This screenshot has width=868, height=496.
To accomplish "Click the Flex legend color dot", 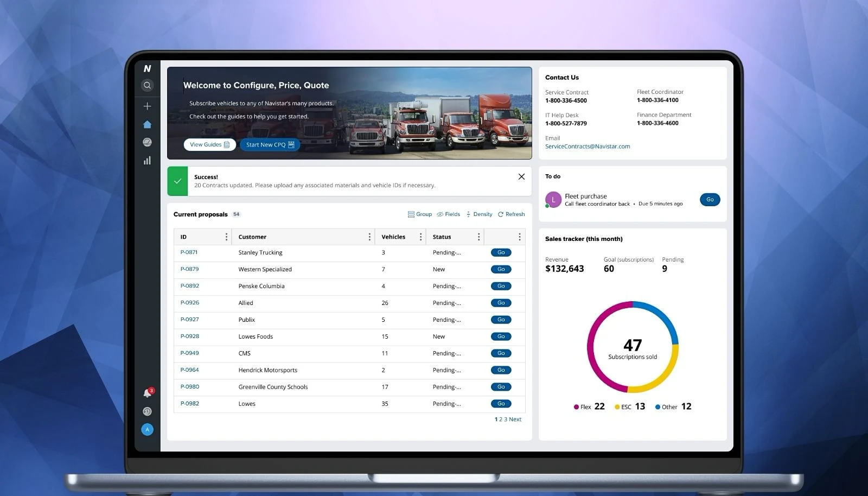I will pos(576,407).
